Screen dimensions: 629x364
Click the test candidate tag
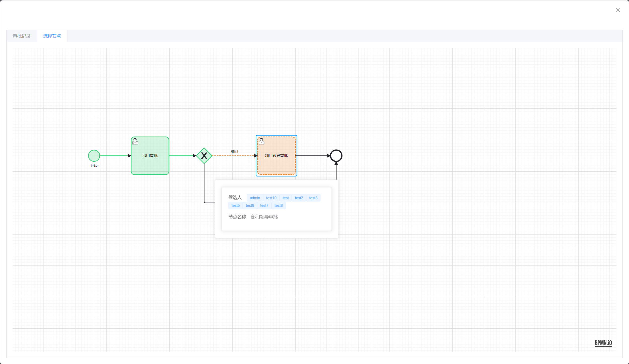point(286,198)
